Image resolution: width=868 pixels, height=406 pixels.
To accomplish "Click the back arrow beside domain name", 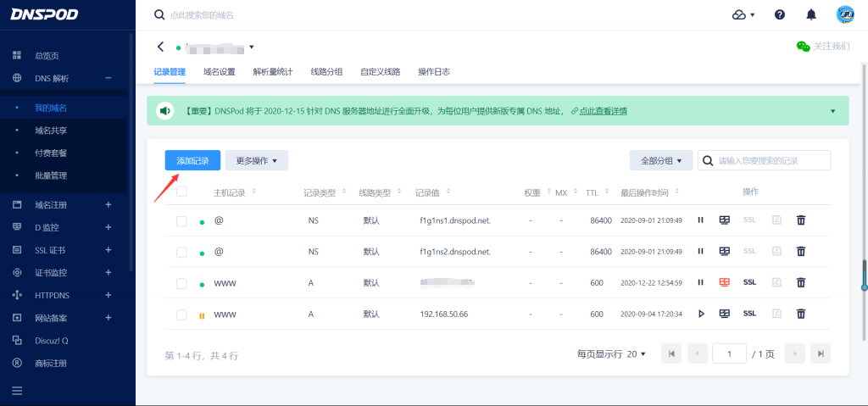I will coord(161,47).
